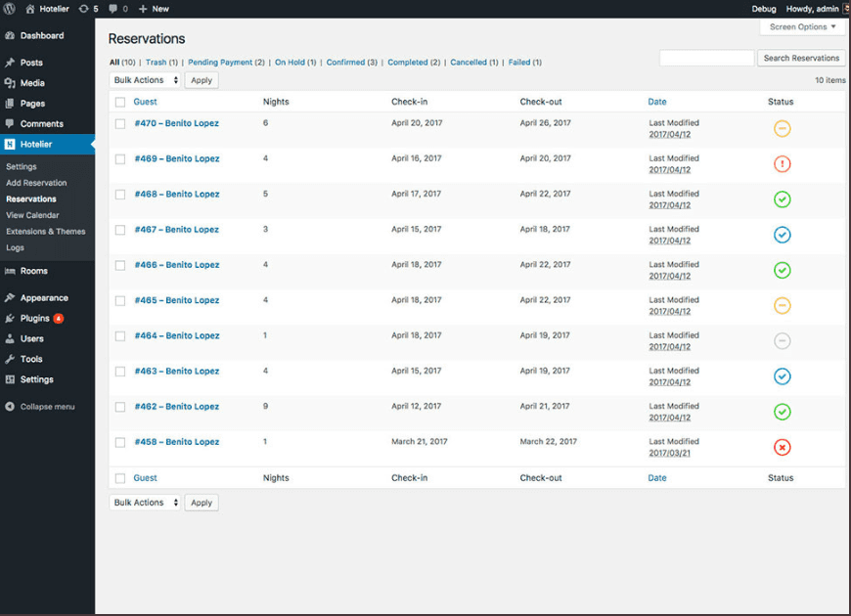Open Extensions & Themes submenu item
Viewport: 851px width, 616px height.
coord(46,232)
